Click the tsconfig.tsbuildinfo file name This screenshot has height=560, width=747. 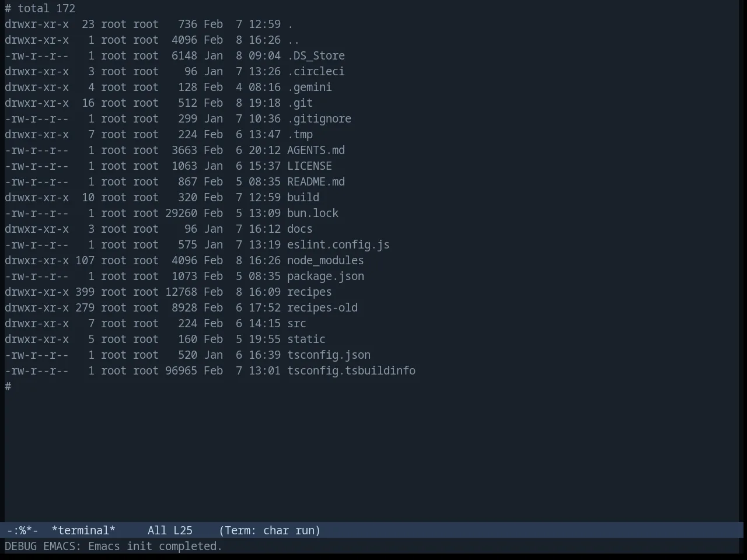(351, 371)
